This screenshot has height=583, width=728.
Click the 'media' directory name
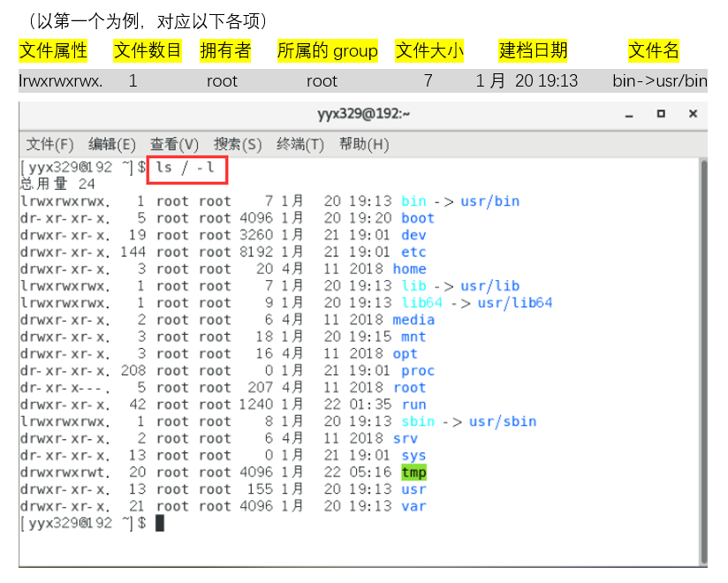tap(413, 320)
